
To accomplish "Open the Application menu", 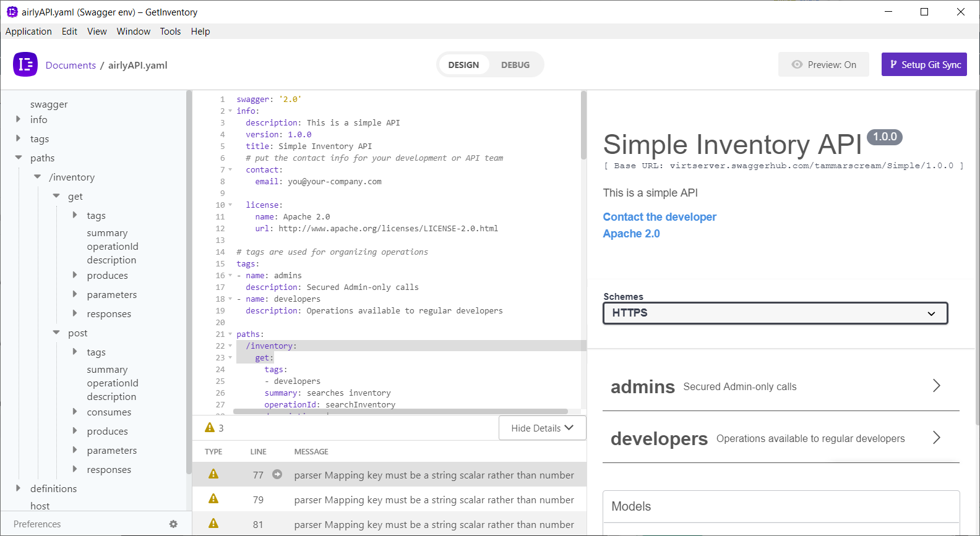I will (28, 32).
